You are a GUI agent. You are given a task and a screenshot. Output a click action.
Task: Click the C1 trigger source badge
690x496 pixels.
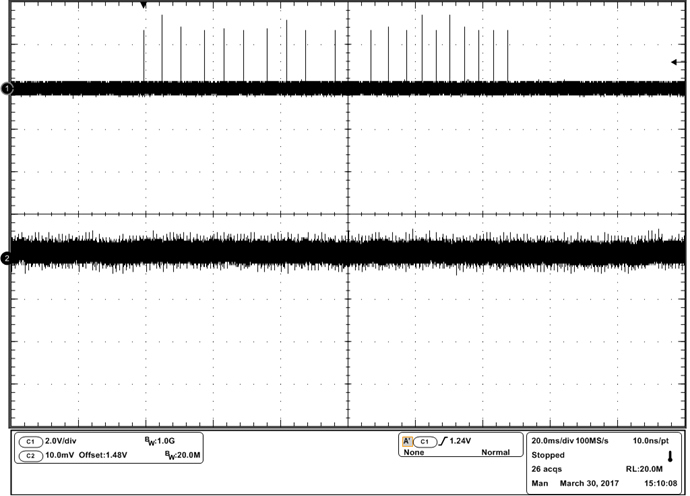[425, 441]
